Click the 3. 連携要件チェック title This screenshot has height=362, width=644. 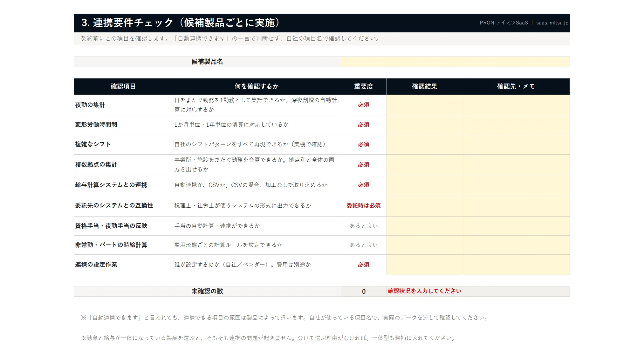coord(180,23)
